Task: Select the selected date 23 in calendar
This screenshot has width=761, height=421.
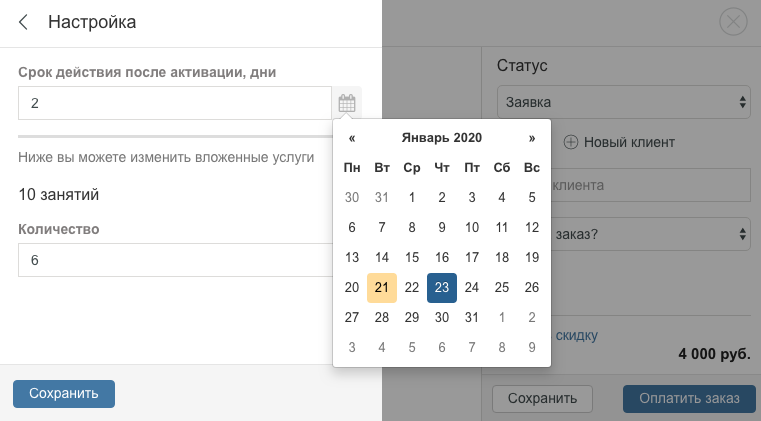Action: click(442, 287)
